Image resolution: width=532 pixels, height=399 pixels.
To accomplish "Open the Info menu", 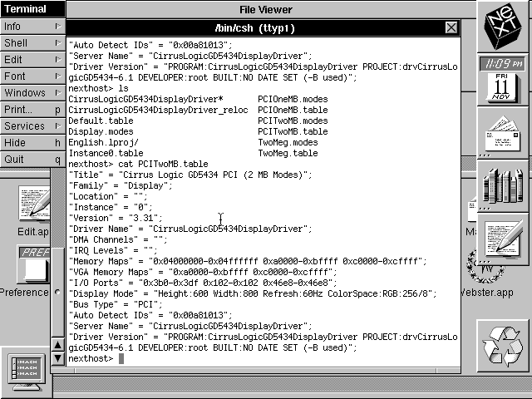I will tap(32, 27).
